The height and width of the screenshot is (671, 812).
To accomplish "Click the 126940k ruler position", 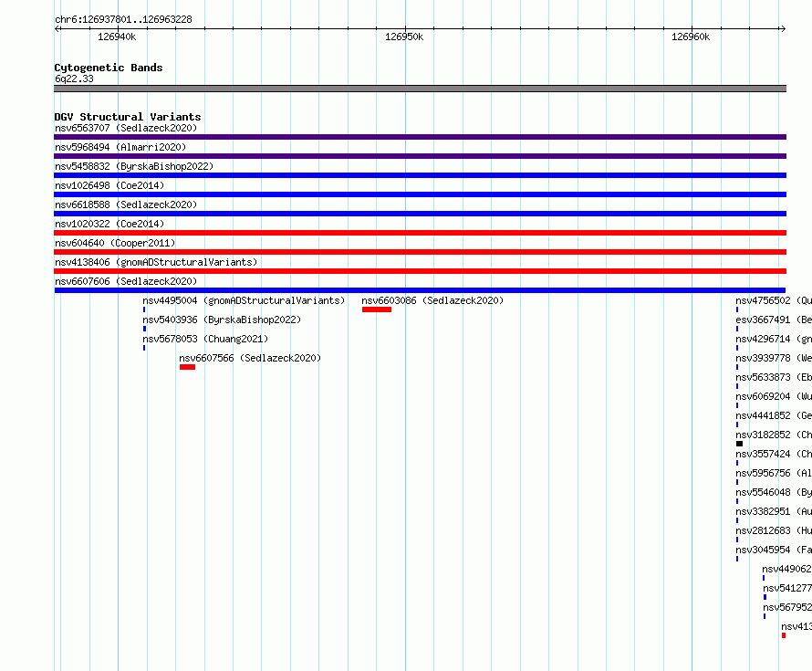I will pos(117,37).
